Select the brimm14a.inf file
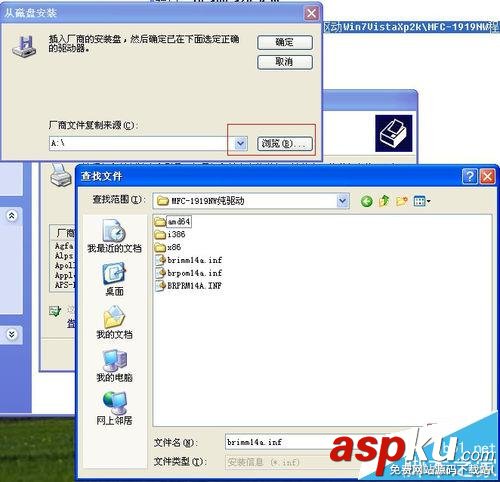This screenshot has width=500, height=482. tap(189, 260)
